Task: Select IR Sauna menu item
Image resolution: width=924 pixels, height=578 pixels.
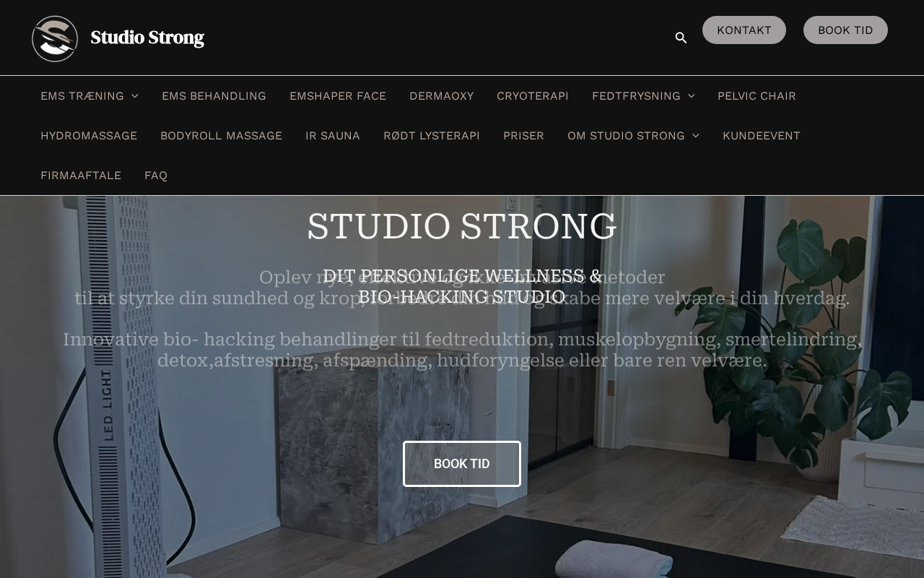Action: [333, 136]
